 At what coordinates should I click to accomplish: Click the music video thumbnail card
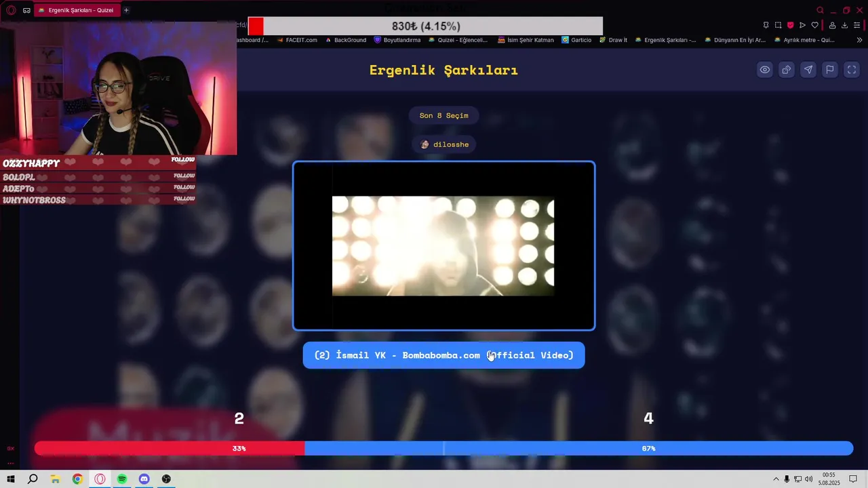click(443, 245)
